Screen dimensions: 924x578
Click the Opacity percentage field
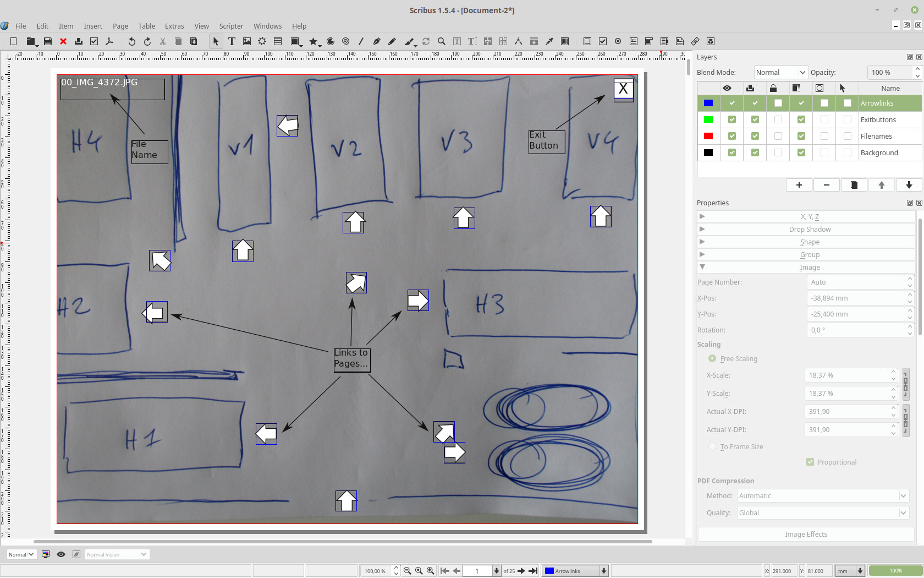click(x=890, y=72)
